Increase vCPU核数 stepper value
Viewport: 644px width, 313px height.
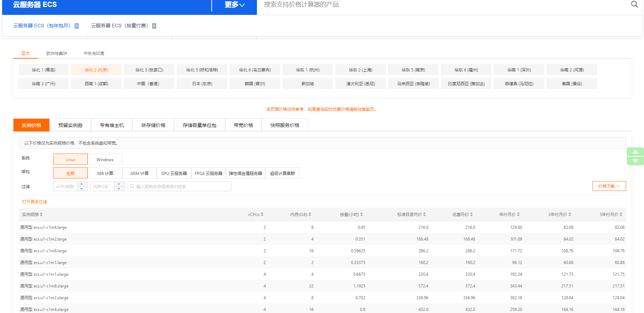(82, 184)
